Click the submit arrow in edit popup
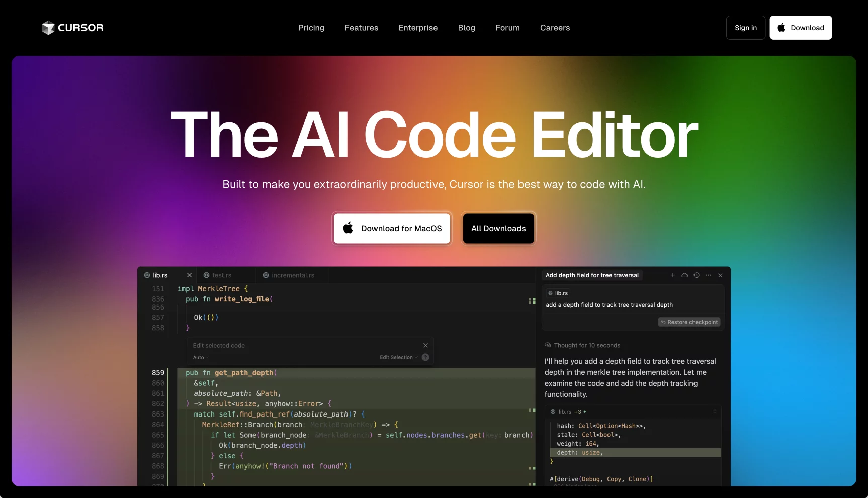 click(425, 357)
